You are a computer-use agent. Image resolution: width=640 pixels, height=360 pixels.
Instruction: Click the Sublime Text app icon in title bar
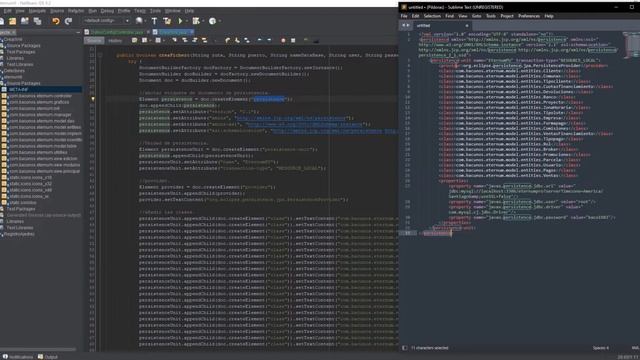click(x=404, y=7)
